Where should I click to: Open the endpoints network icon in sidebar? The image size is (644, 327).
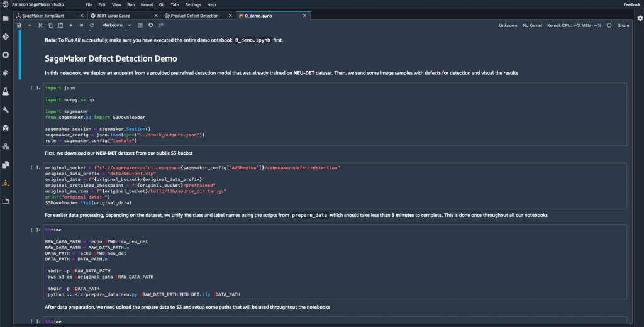5,147
